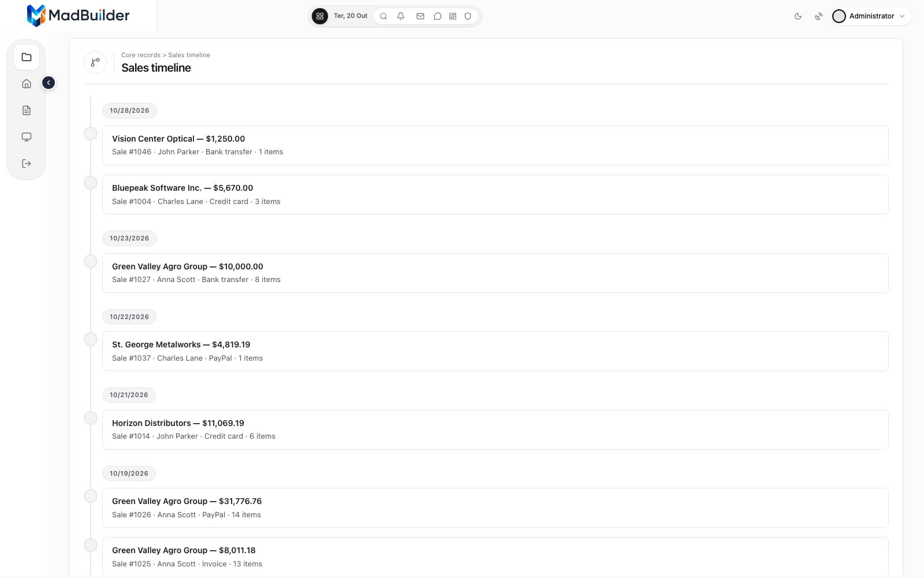Select the 10/22/2026 date badge

pyautogui.click(x=129, y=317)
